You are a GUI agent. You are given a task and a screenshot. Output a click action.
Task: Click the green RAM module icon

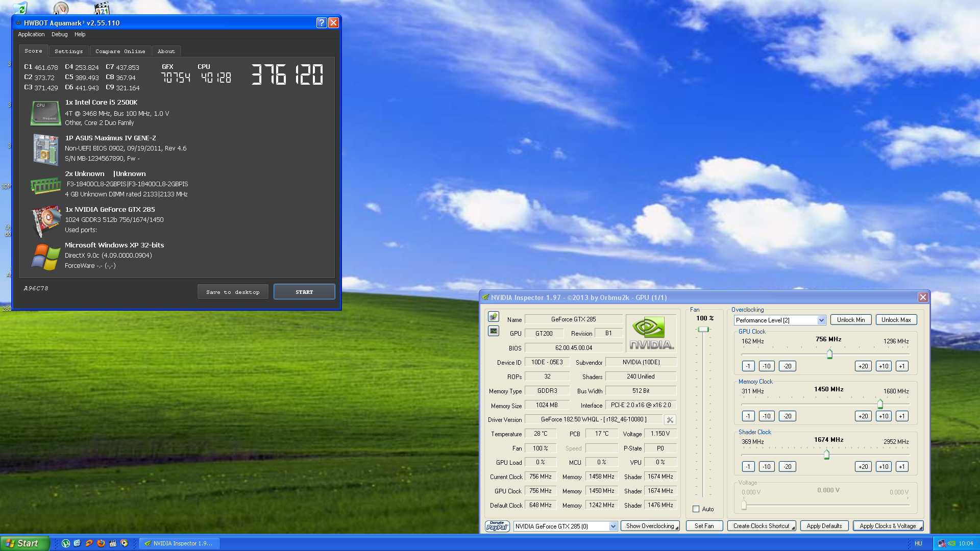pos(45,186)
